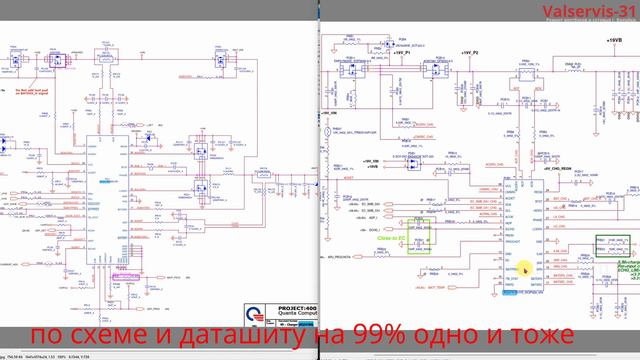640x360 pixels.
Task: Click the light green boxed capacitors near 'Close to EC'
Action: click(419, 237)
